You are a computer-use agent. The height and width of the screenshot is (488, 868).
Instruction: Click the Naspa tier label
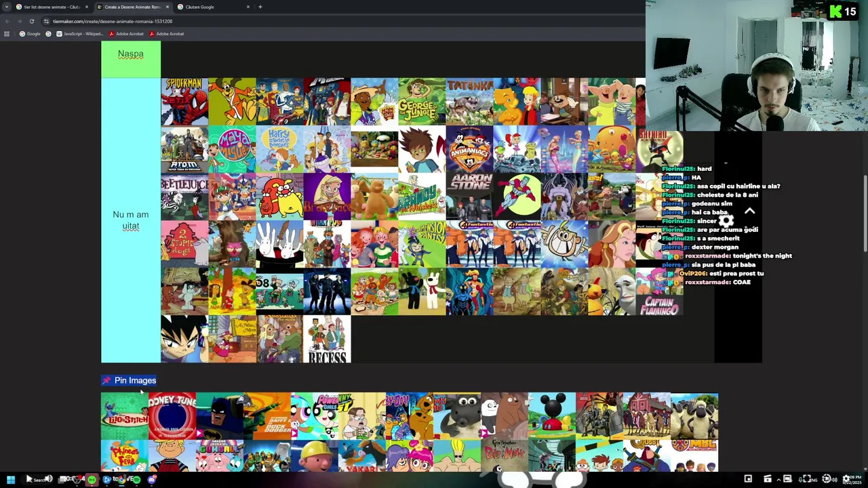pyautogui.click(x=131, y=54)
